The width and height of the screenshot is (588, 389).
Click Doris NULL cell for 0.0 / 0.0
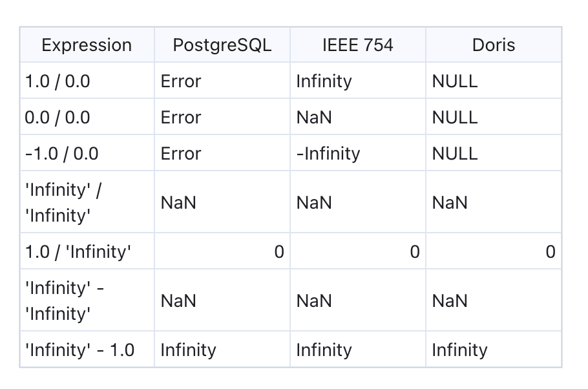click(x=455, y=118)
